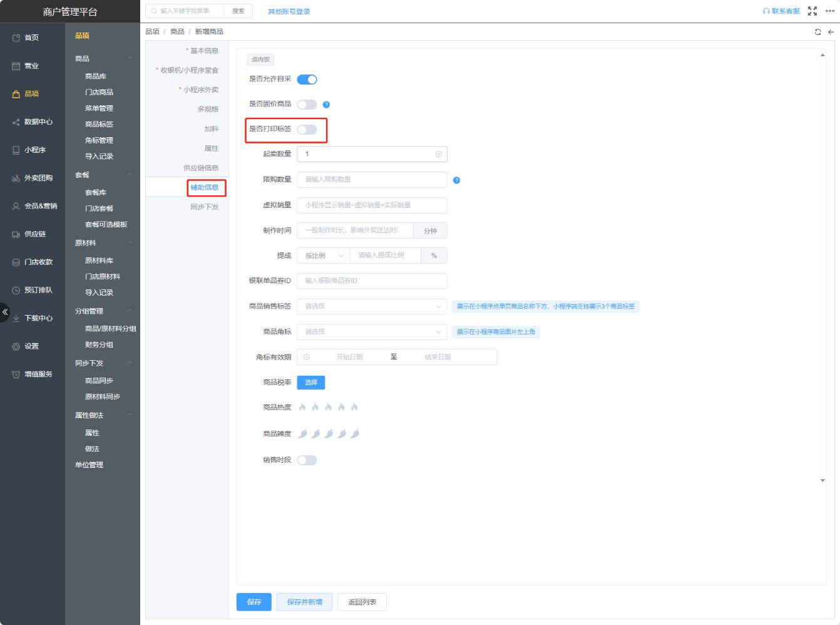Click the 保存并新增 button
840x625 pixels.
[305, 602]
